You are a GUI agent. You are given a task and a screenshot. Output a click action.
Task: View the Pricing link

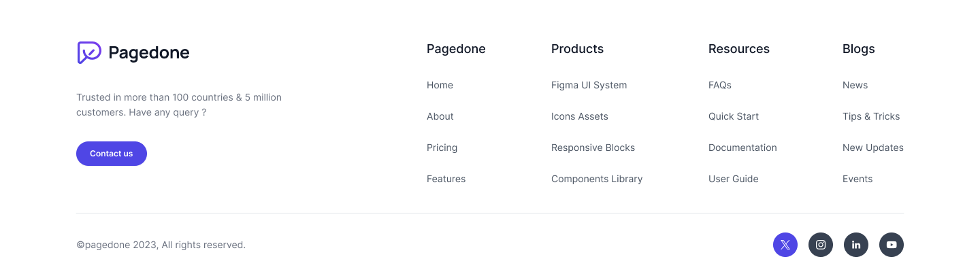click(x=442, y=148)
